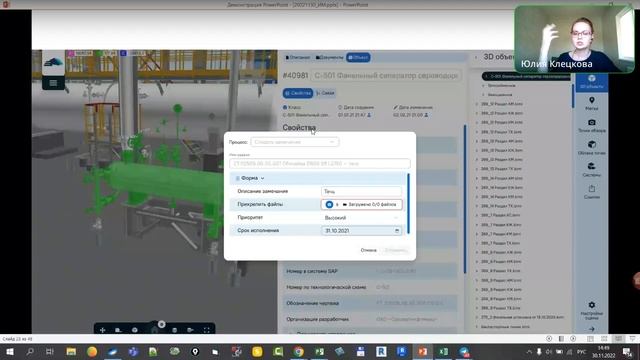
Task: Open the notification center icon
Action: pos(627,352)
